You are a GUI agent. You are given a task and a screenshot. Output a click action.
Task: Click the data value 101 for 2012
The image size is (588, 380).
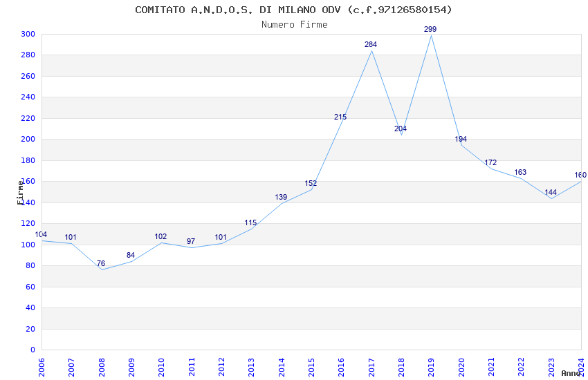coord(221,237)
